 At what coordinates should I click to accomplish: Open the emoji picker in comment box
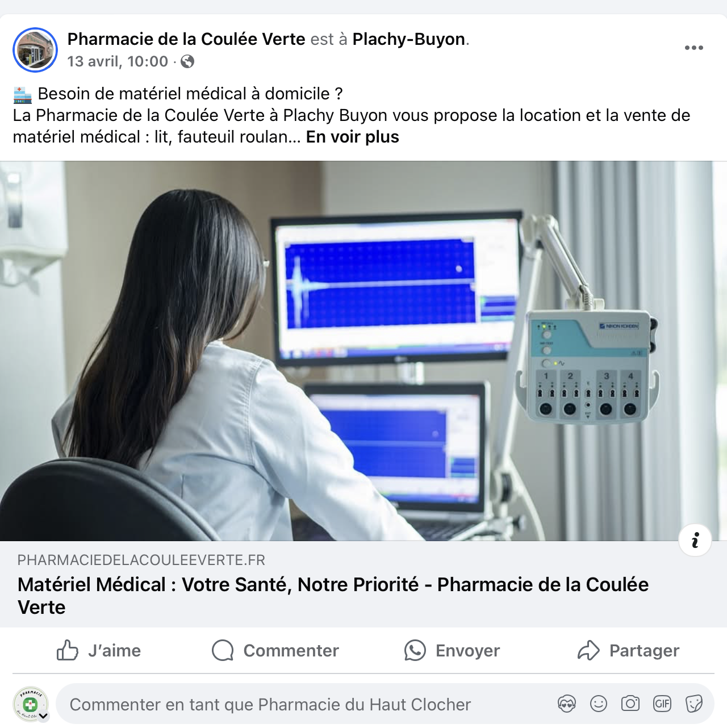coord(599,704)
